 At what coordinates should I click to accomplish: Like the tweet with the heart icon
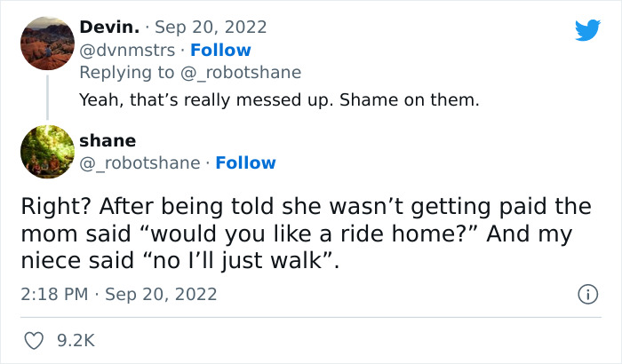click(x=36, y=340)
